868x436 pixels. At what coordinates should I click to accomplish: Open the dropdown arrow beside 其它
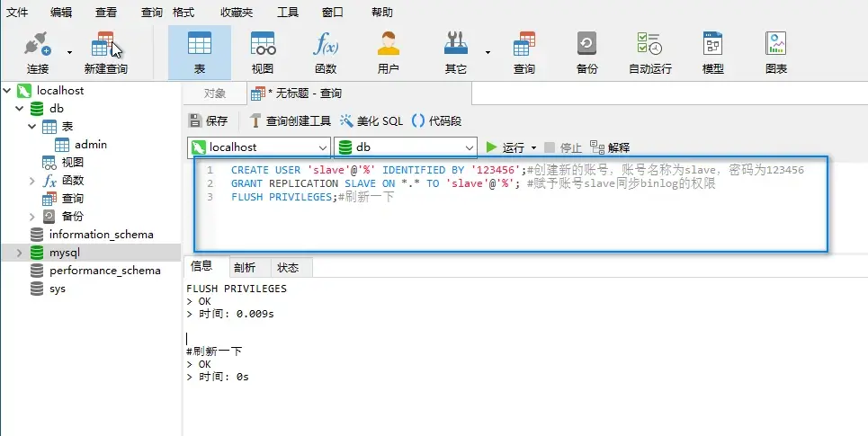coord(488,52)
